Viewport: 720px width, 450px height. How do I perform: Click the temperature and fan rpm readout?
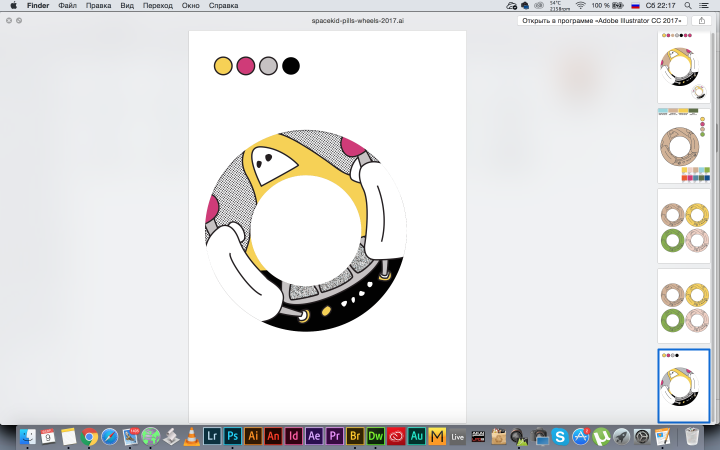click(559, 6)
